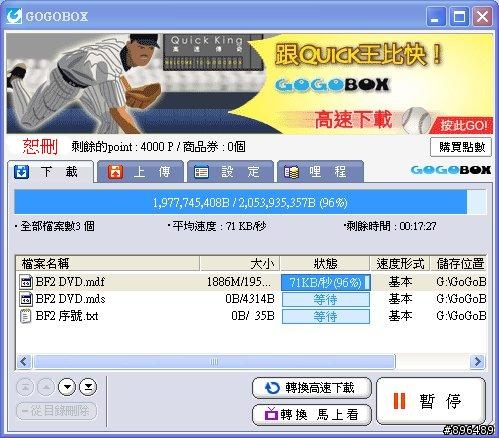
Task: Open the 下載 download tab
Action: coord(50,172)
